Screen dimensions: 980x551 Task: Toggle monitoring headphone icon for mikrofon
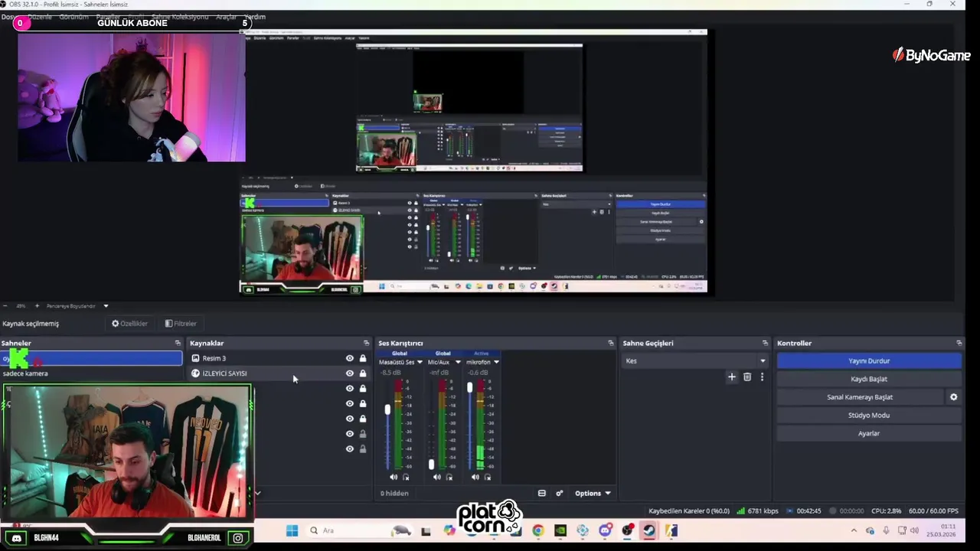[487, 477]
